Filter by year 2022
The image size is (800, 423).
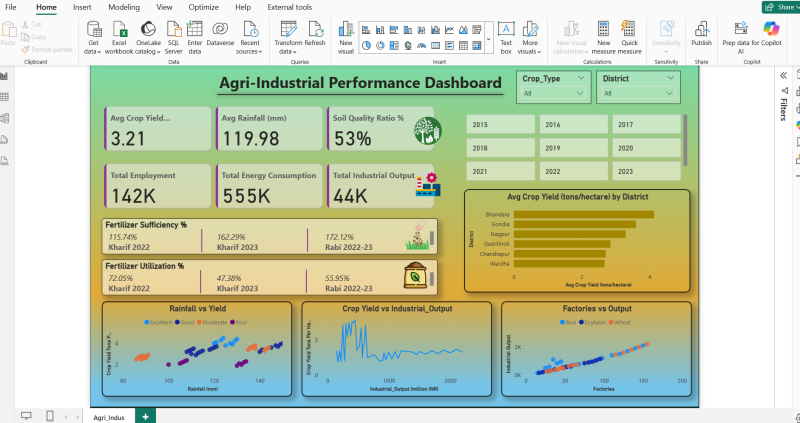click(x=573, y=171)
